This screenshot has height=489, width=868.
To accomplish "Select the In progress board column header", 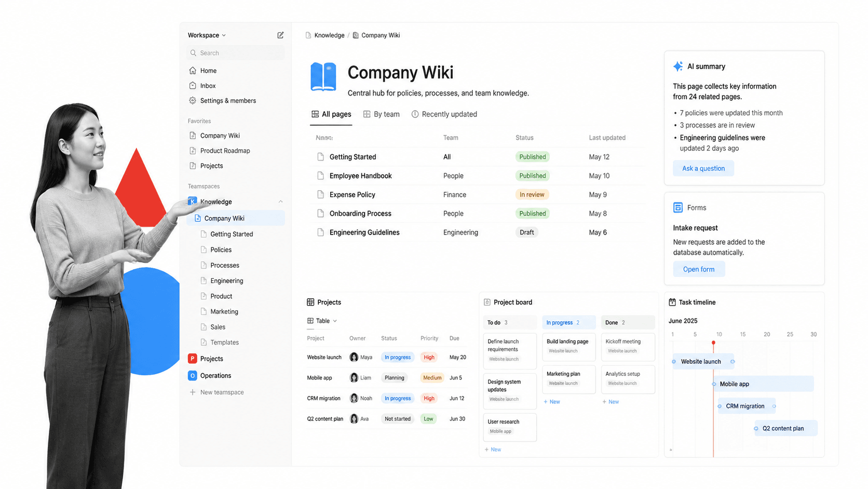I will tap(569, 323).
